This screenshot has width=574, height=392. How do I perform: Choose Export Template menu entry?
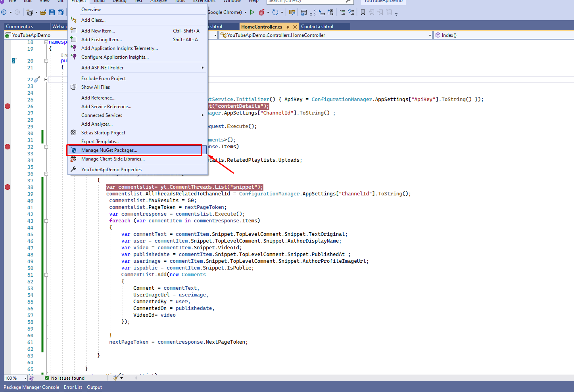click(x=138, y=142)
